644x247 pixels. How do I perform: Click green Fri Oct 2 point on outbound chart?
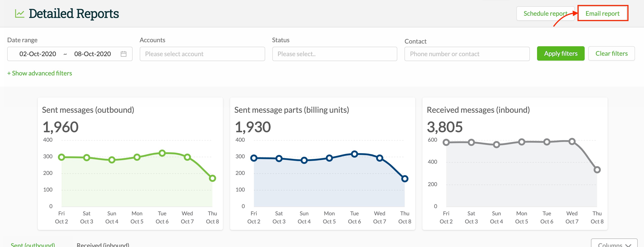click(62, 157)
